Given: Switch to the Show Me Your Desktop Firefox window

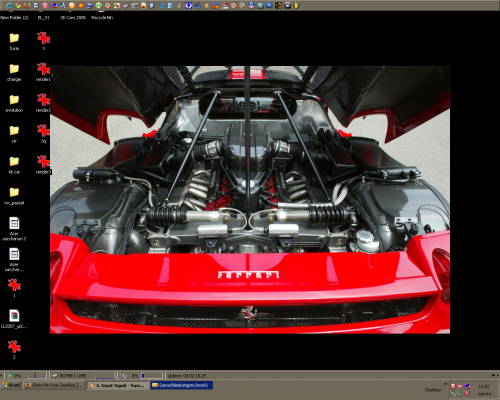Looking at the screenshot, I should [54, 385].
